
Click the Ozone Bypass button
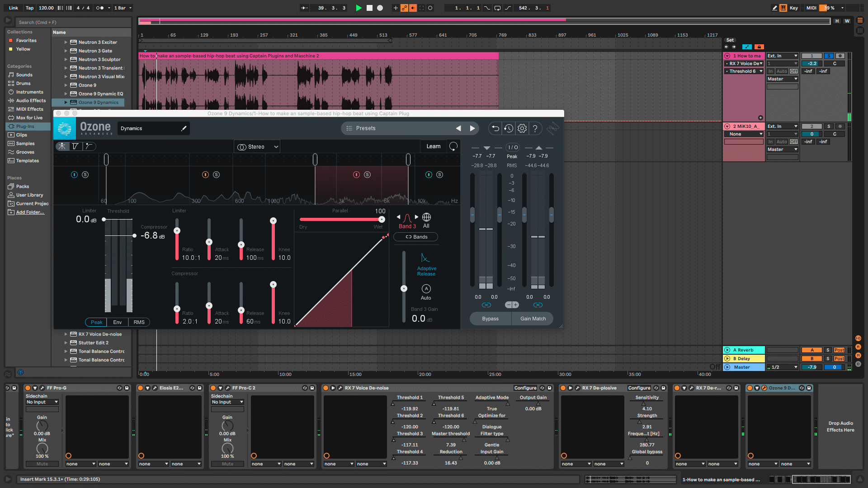(491, 319)
